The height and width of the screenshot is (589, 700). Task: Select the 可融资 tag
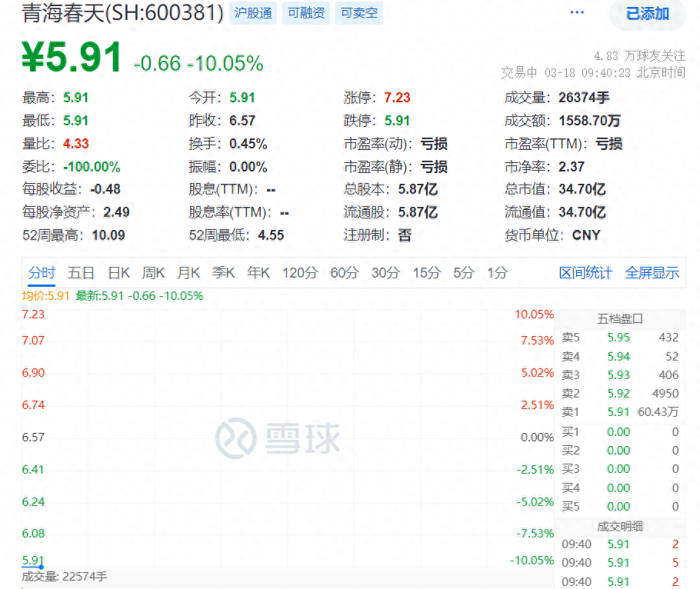(306, 13)
